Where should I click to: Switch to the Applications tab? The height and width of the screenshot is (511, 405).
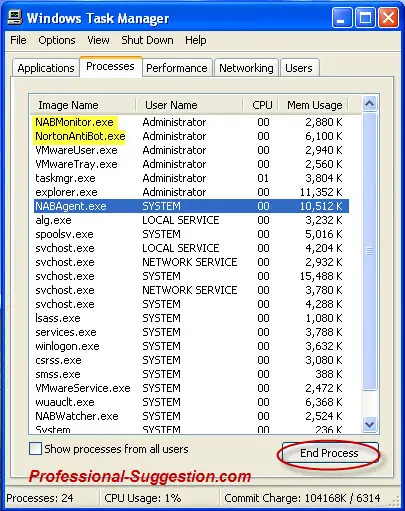(x=46, y=68)
